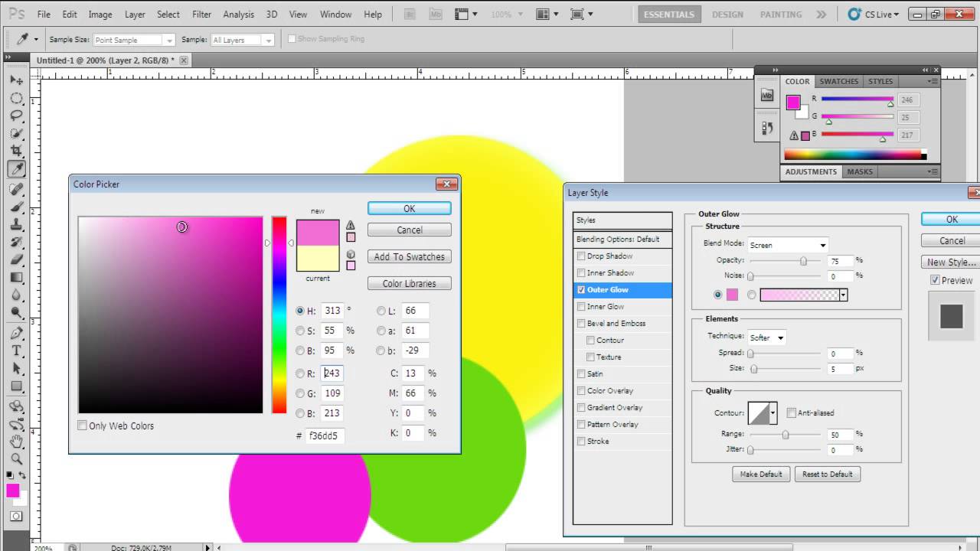Image resolution: width=980 pixels, height=551 pixels.
Task: Select the Blur tool
Action: pos(15,295)
